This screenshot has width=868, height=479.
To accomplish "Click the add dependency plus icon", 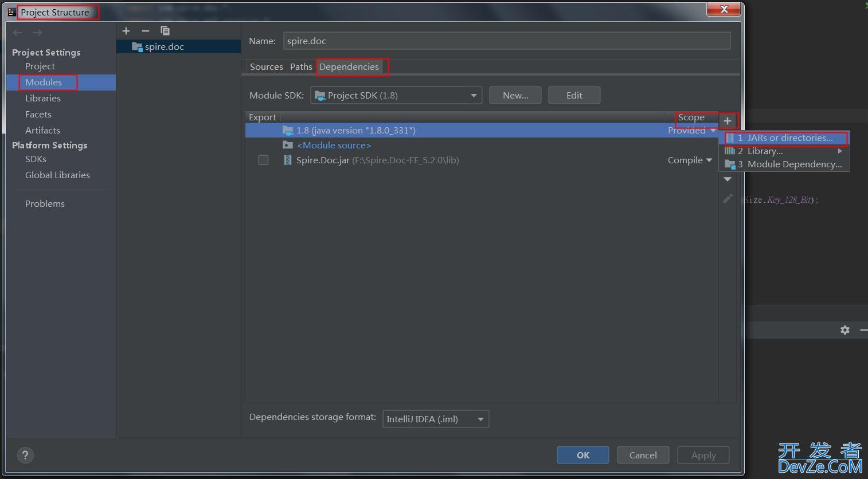I will coord(727,121).
